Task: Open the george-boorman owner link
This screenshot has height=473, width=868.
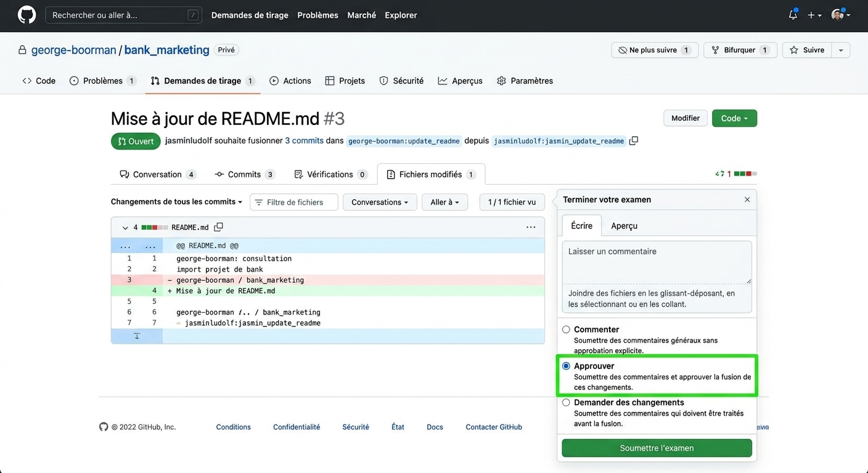Action: pyautogui.click(x=74, y=50)
